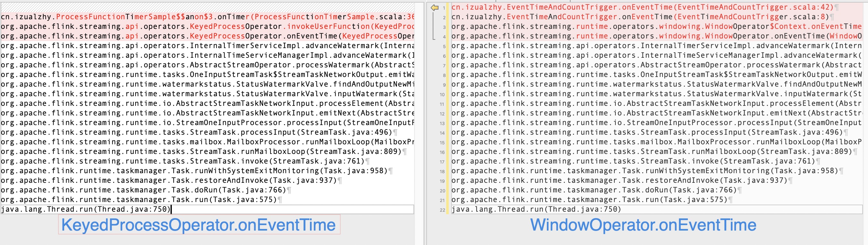Click java.lang.Thread.run line in right pane

pyautogui.click(x=657, y=209)
